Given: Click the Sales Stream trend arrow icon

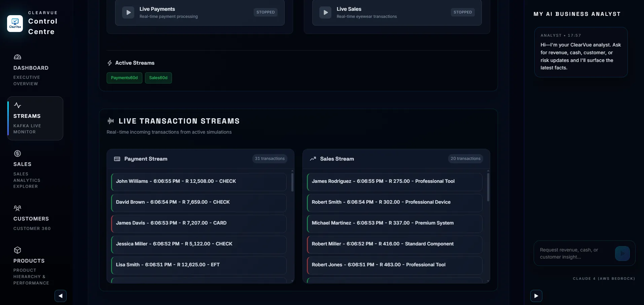Looking at the screenshot, I should coord(313,159).
